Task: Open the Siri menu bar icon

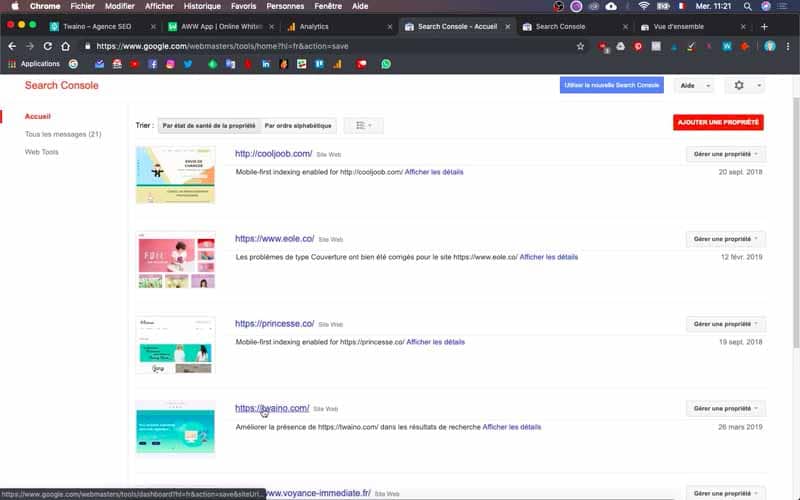Action: click(x=765, y=6)
